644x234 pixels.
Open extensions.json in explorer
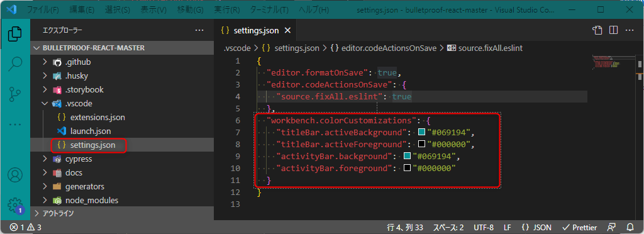(121, 118)
